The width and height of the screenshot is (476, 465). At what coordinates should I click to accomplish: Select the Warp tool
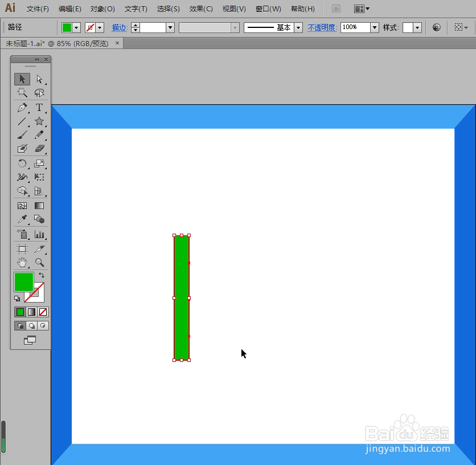(22, 177)
